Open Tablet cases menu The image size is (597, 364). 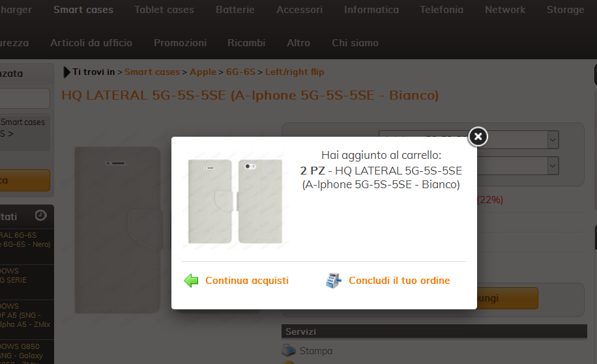(x=164, y=10)
